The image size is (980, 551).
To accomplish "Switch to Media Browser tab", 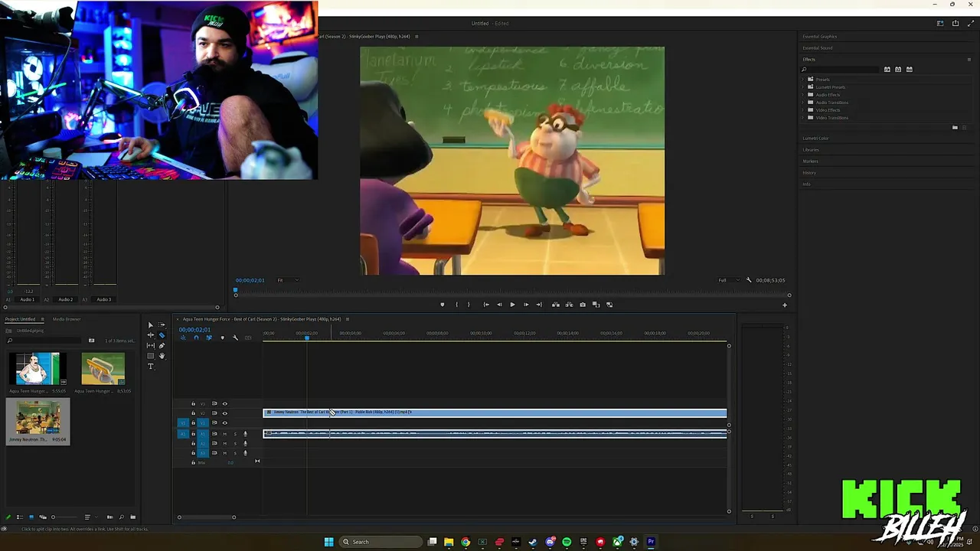I will pos(67,319).
